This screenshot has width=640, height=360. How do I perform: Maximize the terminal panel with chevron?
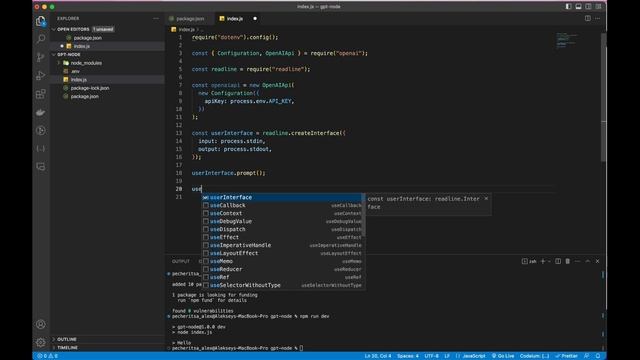tap(588, 261)
